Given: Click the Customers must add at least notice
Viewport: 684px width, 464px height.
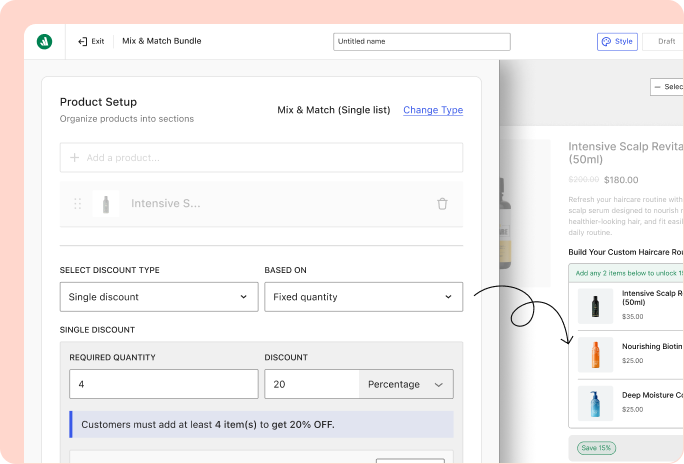Looking at the screenshot, I should [x=261, y=424].
